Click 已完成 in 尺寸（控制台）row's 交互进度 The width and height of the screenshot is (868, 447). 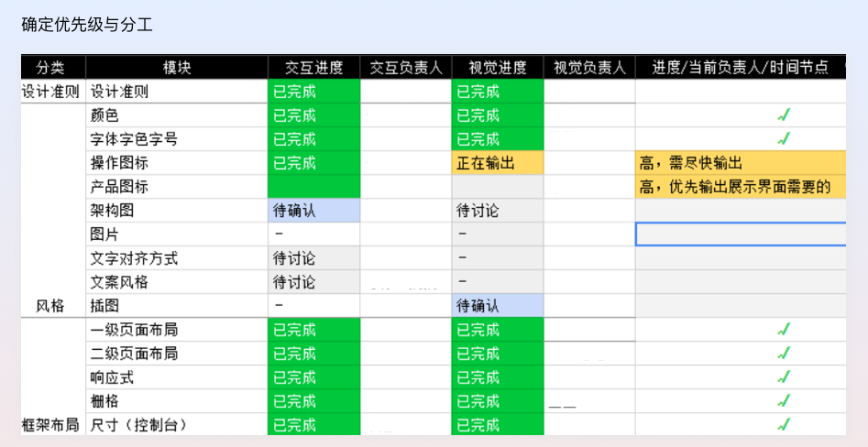tap(313, 424)
